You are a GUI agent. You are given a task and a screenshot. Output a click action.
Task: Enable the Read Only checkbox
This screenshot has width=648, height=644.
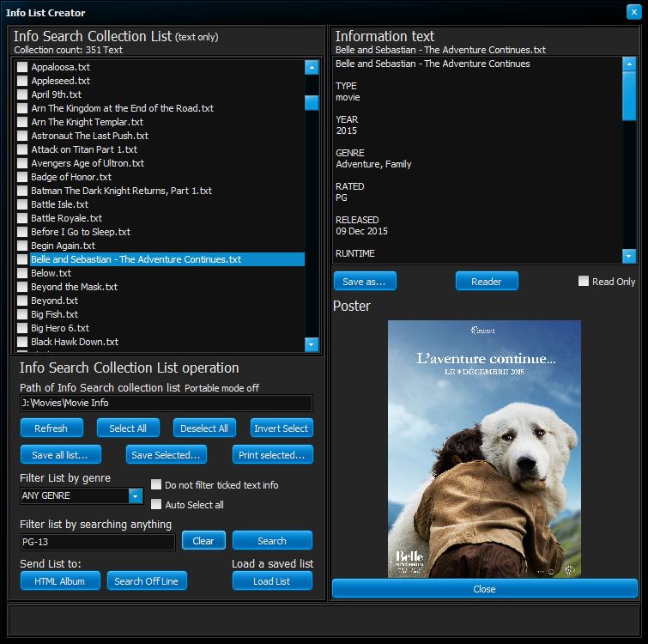click(583, 281)
